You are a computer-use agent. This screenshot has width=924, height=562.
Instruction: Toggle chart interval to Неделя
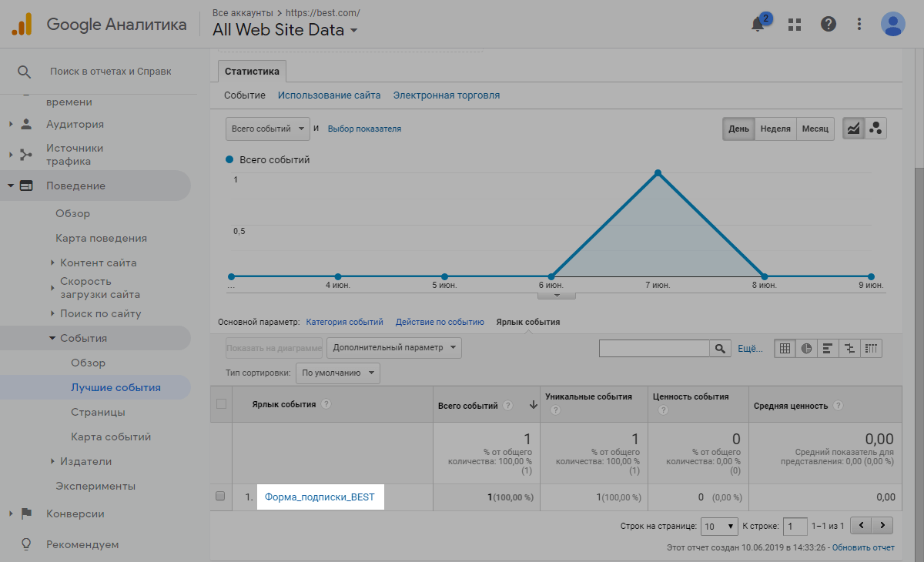tap(775, 129)
